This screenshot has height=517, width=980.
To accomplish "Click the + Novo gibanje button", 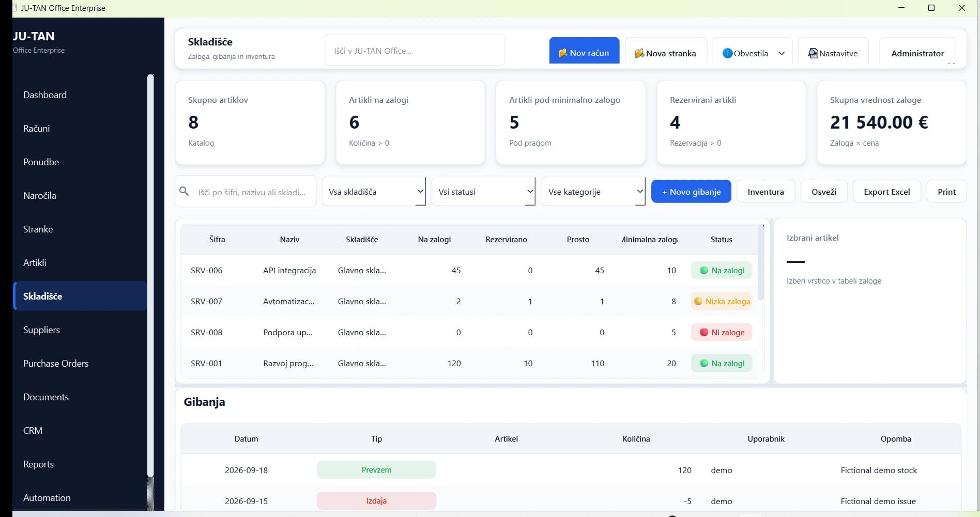I will pyautogui.click(x=691, y=192).
